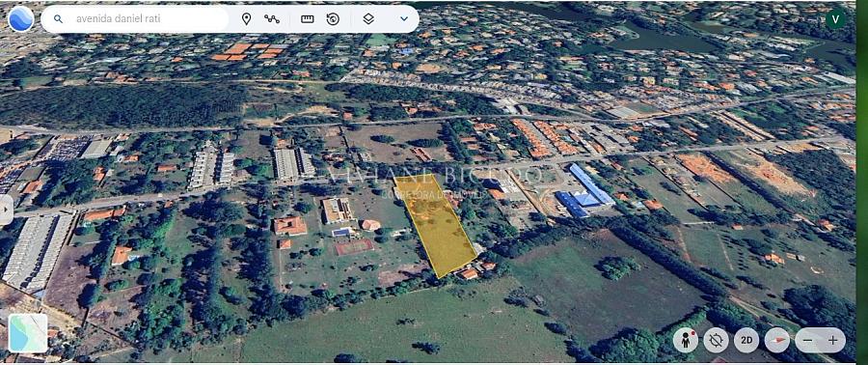Zoom out with the minus button
This screenshot has width=868, height=365.
807,340
